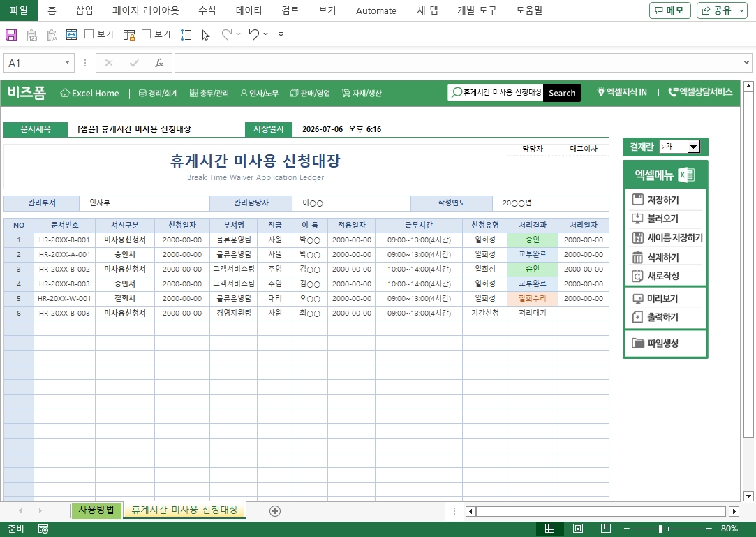Click the zoom in plus button
This screenshot has width=756, height=537.
pyautogui.click(x=709, y=529)
